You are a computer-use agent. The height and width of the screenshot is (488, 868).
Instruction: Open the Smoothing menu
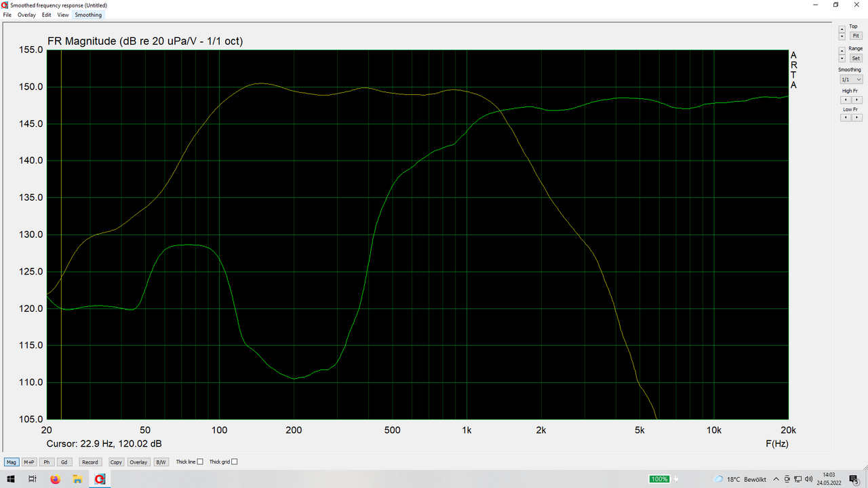[x=88, y=15]
